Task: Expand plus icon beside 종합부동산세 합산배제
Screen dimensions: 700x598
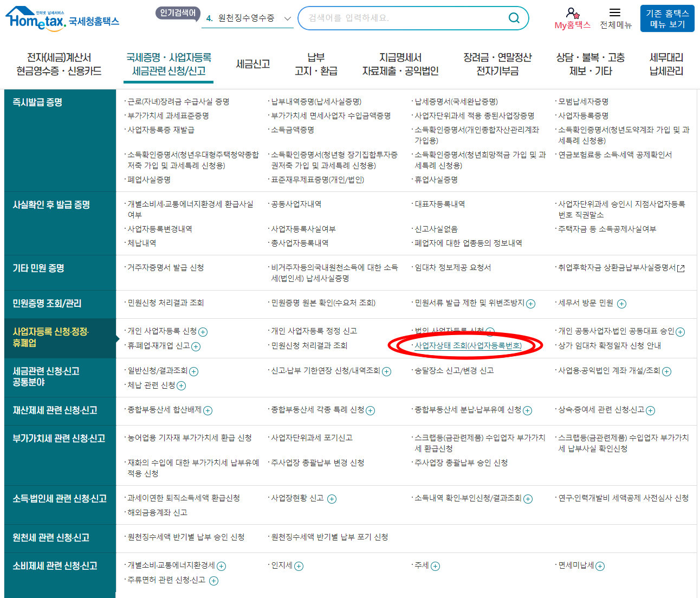Action: [x=208, y=410]
